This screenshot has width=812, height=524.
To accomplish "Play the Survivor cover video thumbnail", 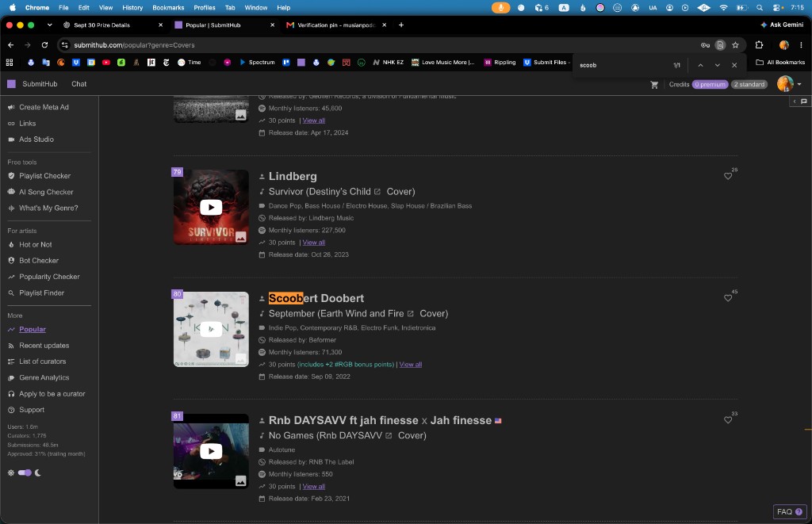I will (x=211, y=207).
